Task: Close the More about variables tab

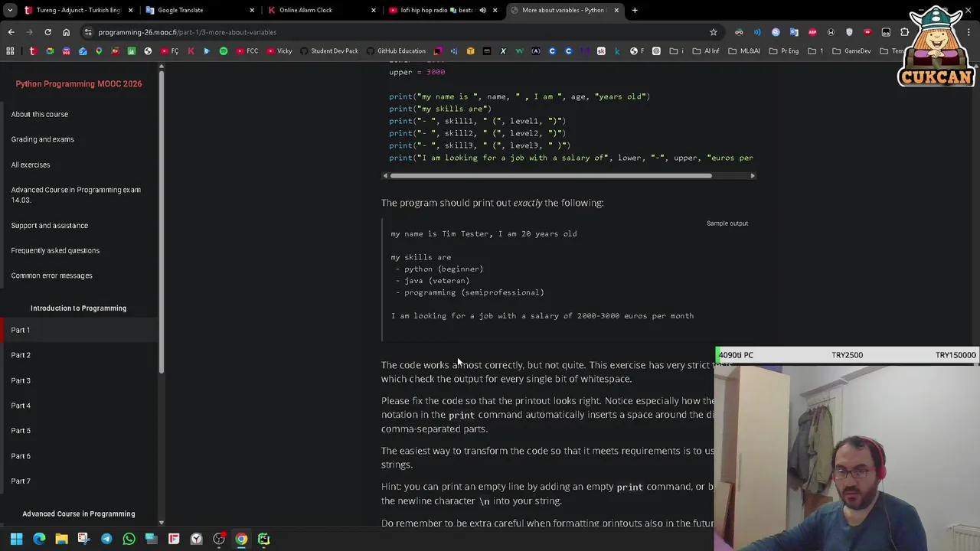Action: tap(616, 10)
